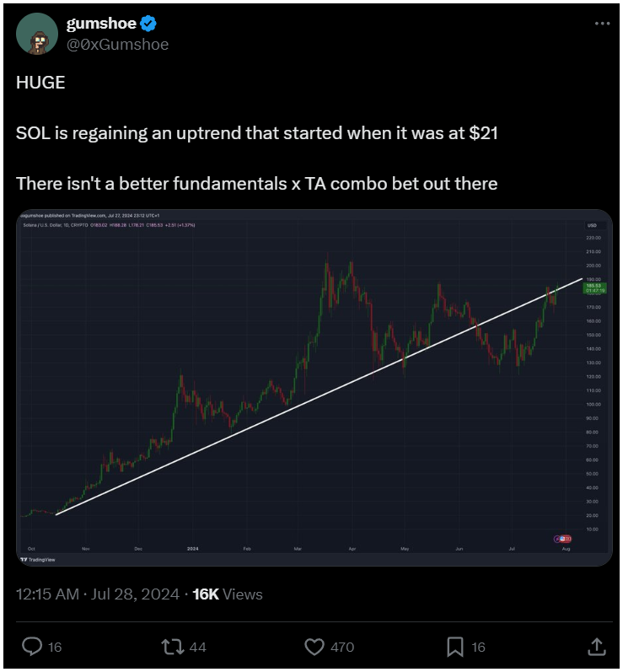The image size is (623, 672).
Task: Select the 2024 marker on time axis
Action: (193, 549)
